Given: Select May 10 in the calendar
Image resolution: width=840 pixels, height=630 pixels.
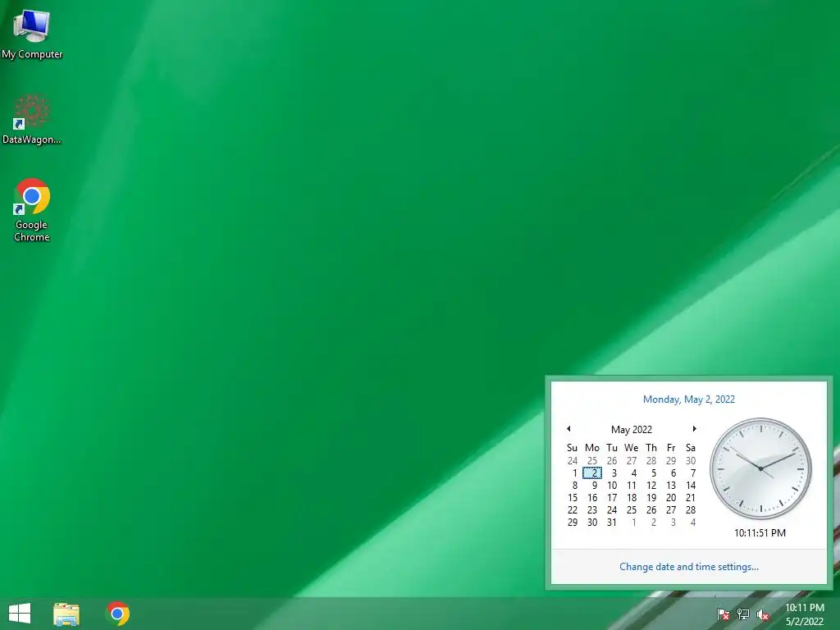Looking at the screenshot, I should click(612, 486).
